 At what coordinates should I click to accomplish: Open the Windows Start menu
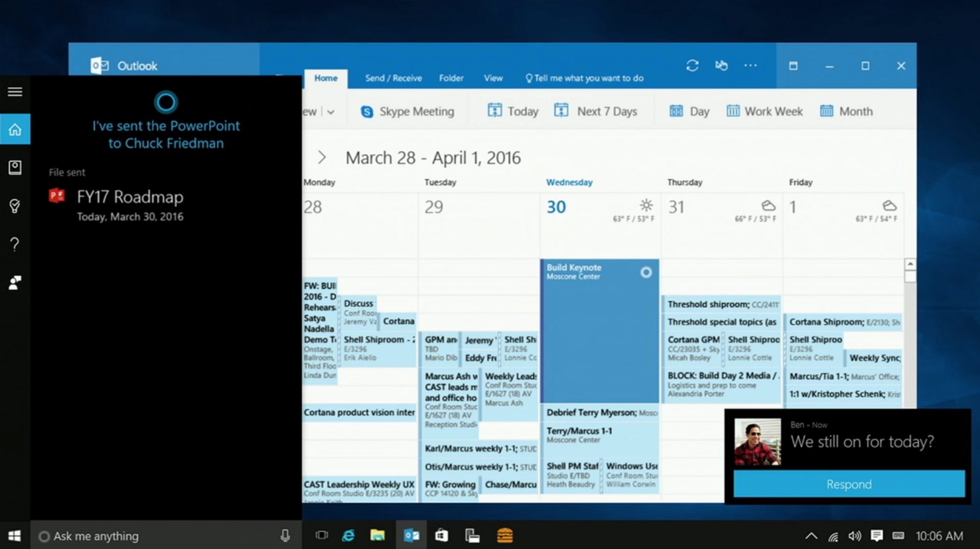pos(15,536)
